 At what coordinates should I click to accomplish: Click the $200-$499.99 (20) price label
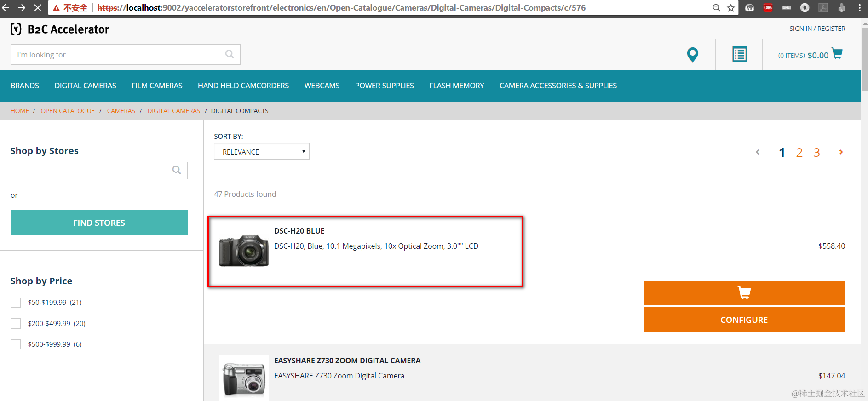(57, 324)
